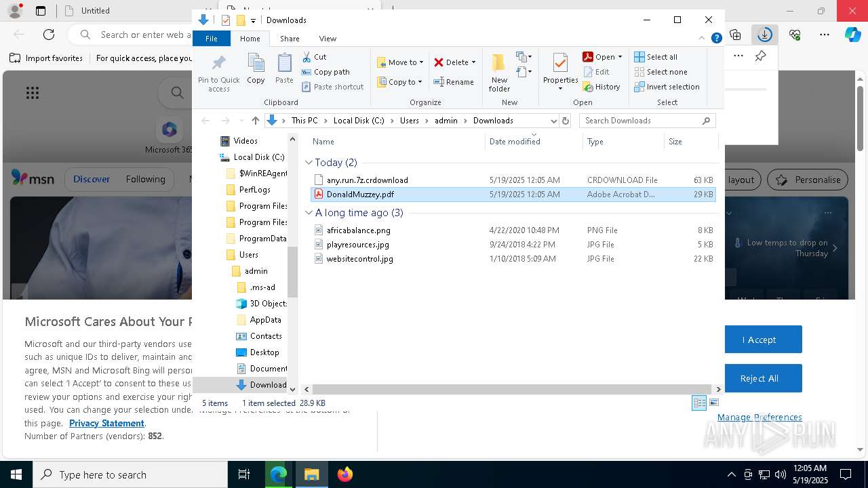Select any.run.7z.crdownload file
Screen dimensions: 868x488
pos(513,180)
